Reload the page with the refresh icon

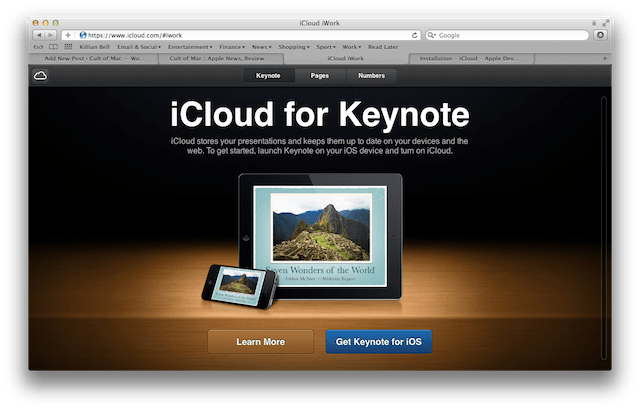tap(414, 34)
